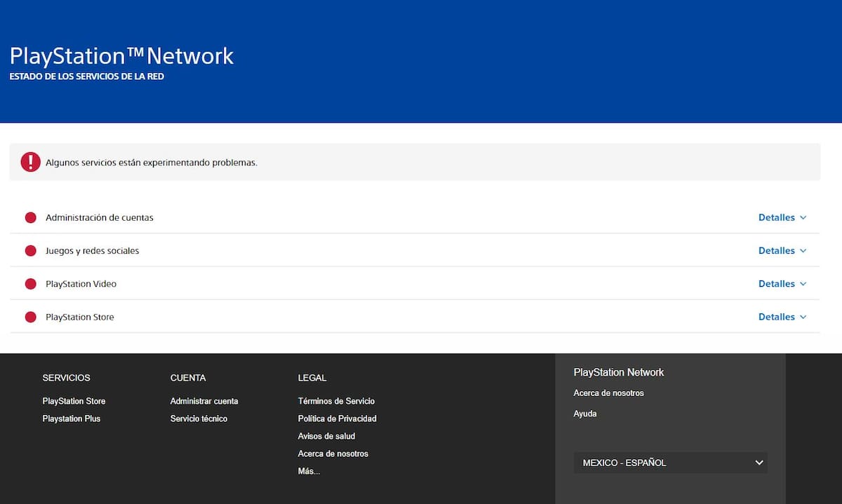This screenshot has width=842, height=504.
Task: Select the PlayStation Video row label
Action: 81,284
